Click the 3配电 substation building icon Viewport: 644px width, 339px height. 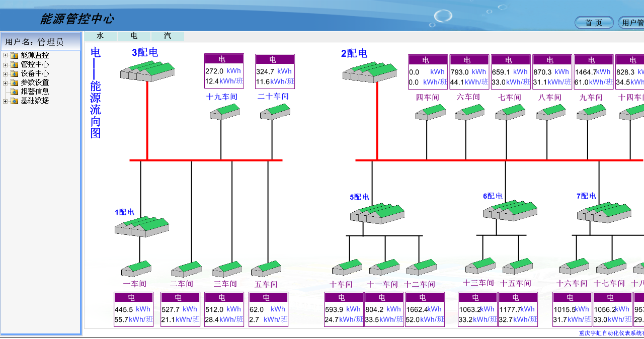click(147, 71)
